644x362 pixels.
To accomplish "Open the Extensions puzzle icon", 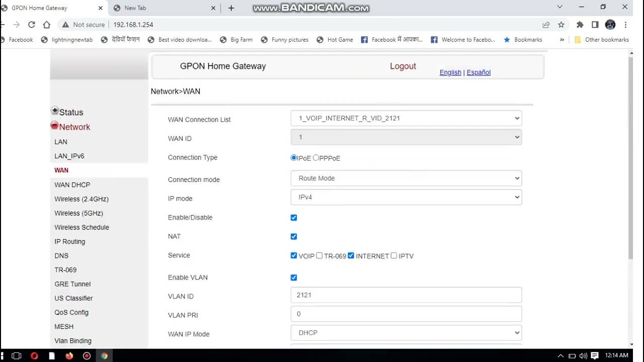I will pyautogui.click(x=580, y=25).
